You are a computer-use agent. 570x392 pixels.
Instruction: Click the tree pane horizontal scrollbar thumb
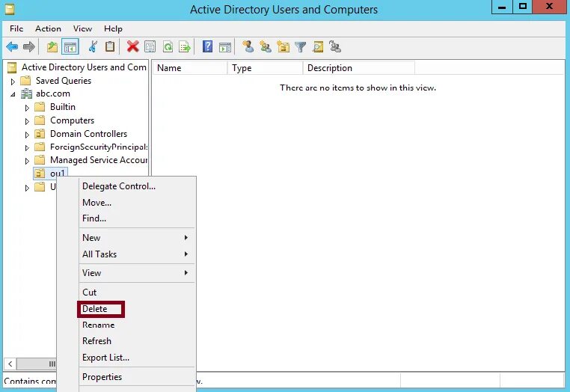pyautogui.click(x=37, y=364)
